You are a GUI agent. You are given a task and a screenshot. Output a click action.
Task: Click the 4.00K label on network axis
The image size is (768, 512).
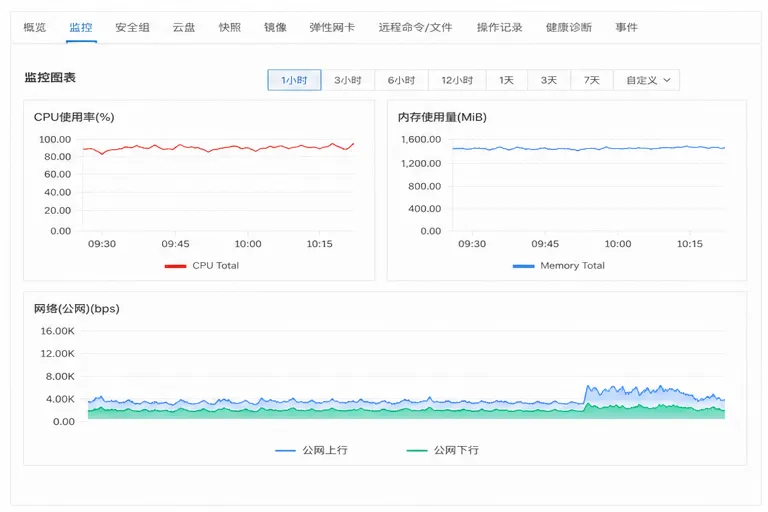60,399
